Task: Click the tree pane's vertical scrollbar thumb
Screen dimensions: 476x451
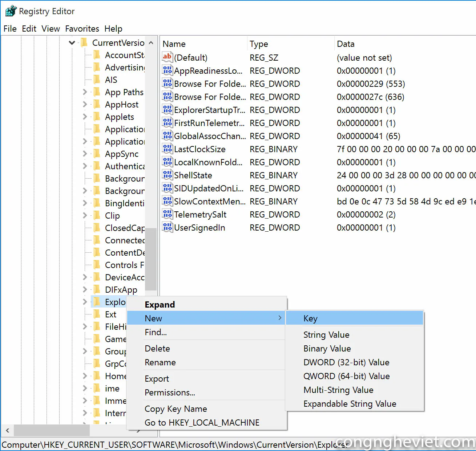Action: 151,259
